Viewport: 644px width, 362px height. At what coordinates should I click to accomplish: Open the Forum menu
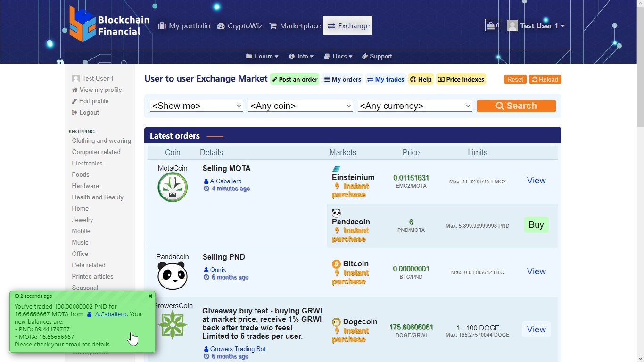[x=262, y=56]
